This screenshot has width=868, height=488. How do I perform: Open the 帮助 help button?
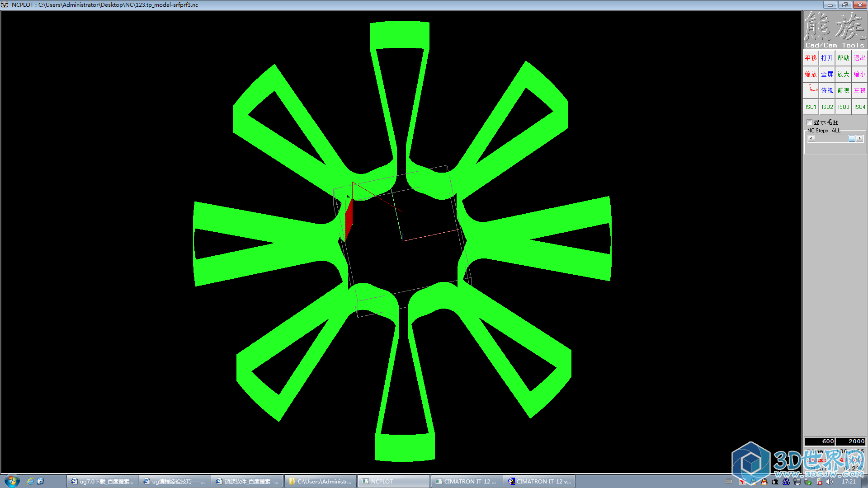pyautogui.click(x=843, y=58)
